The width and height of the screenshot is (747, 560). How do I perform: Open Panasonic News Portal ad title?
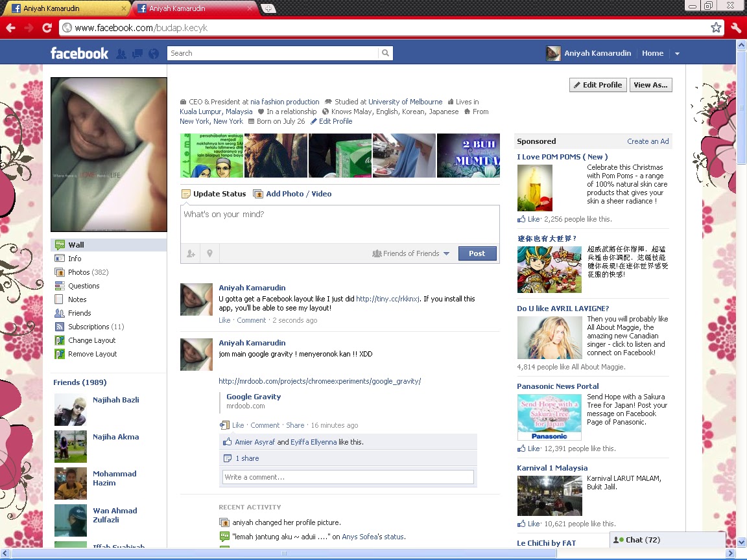pyautogui.click(x=558, y=386)
